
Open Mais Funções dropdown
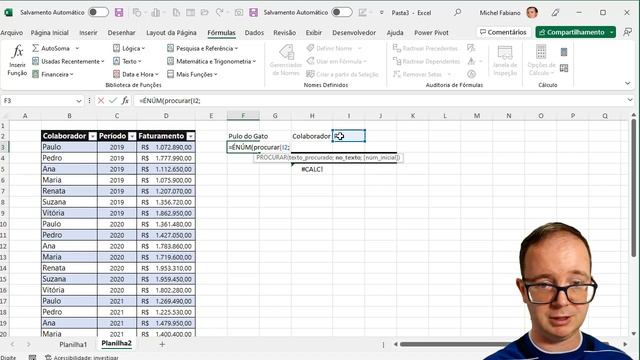(192, 74)
